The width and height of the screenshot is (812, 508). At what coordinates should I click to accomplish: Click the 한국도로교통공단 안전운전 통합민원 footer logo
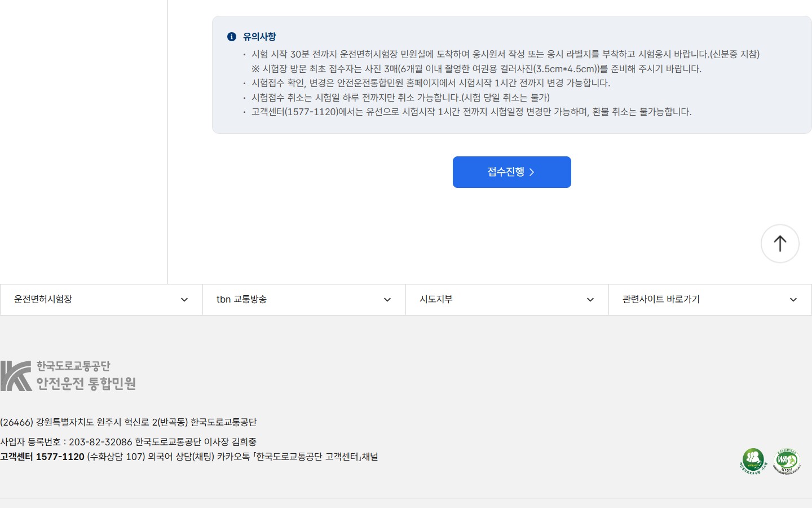68,376
